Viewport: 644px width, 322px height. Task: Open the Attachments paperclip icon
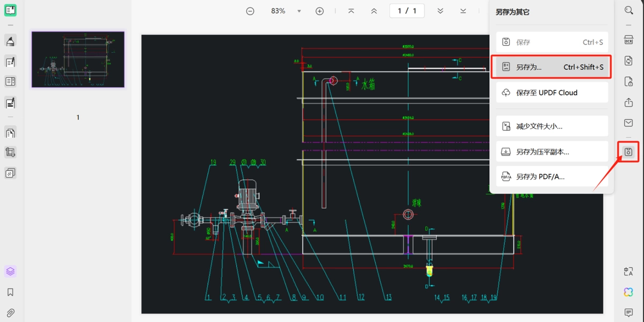pos(10,312)
